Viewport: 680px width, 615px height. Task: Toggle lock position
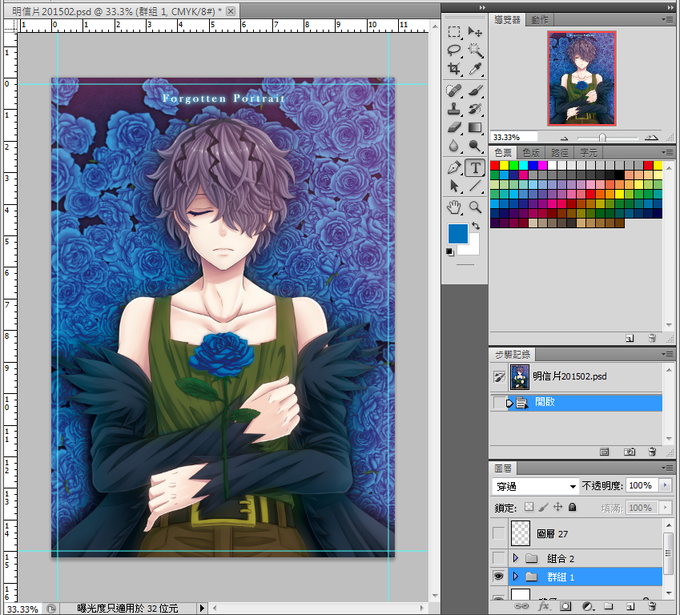[x=558, y=507]
